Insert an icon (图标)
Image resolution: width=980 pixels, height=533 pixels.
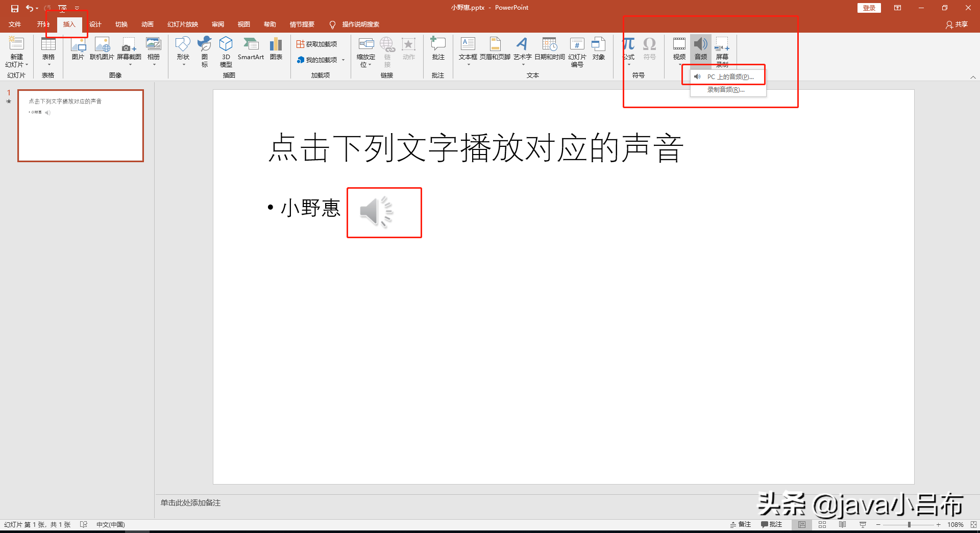point(205,52)
